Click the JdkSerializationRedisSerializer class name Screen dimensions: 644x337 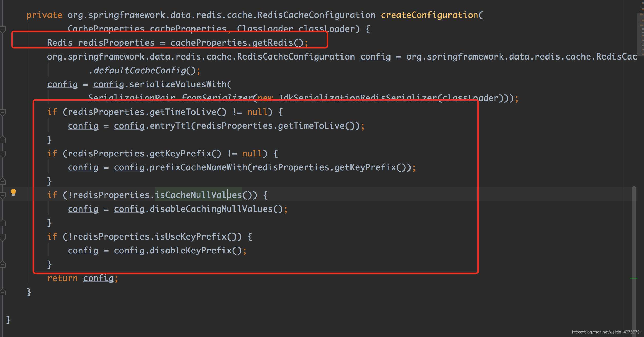357,98
